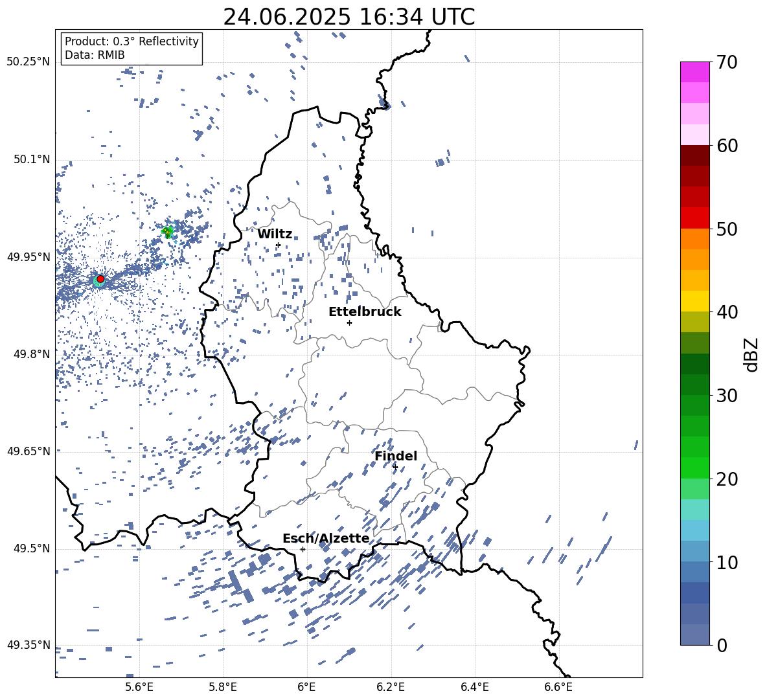Image resolution: width=767 pixels, height=700 pixels.
Task: Click the dBZ colorbar axis label
Action: tap(752, 354)
